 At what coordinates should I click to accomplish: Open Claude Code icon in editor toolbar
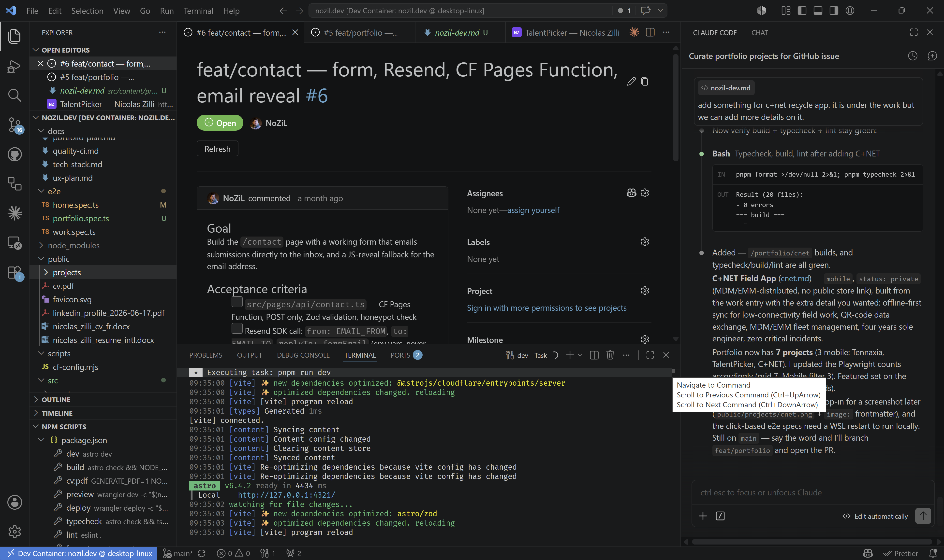click(x=634, y=32)
